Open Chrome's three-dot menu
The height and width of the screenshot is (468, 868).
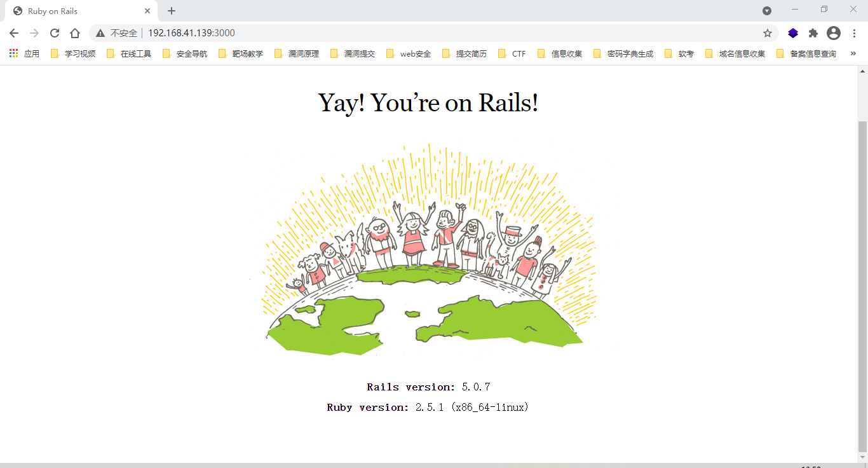pos(854,33)
